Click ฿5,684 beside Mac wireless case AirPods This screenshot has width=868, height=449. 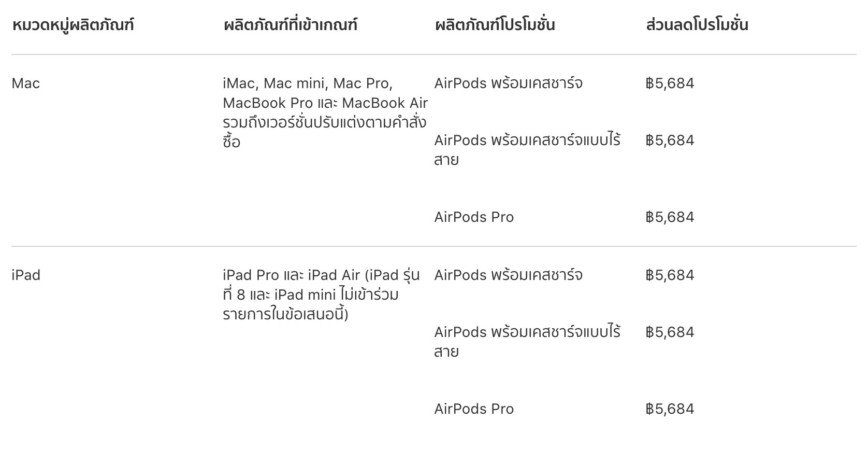(x=670, y=141)
